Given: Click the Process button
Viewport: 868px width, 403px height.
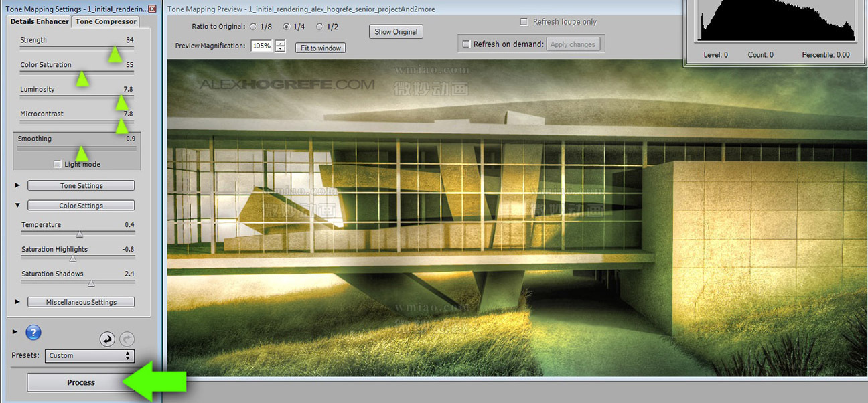Looking at the screenshot, I should (x=80, y=382).
